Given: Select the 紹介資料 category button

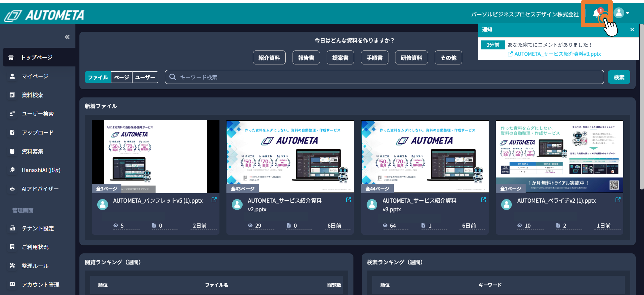Looking at the screenshot, I should (x=269, y=58).
